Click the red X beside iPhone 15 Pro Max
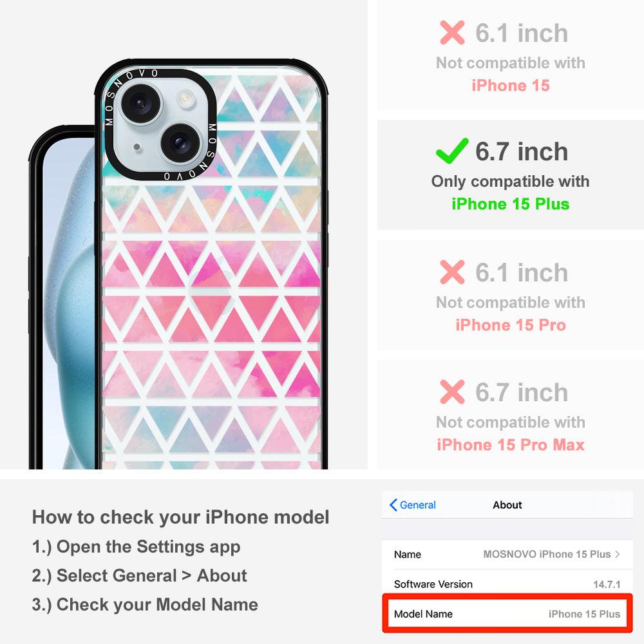 [x=452, y=392]
